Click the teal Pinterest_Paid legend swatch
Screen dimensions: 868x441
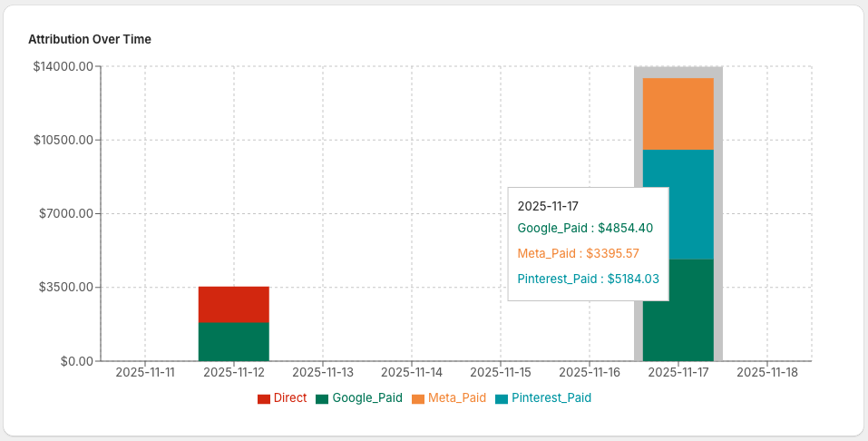[502, 398]
